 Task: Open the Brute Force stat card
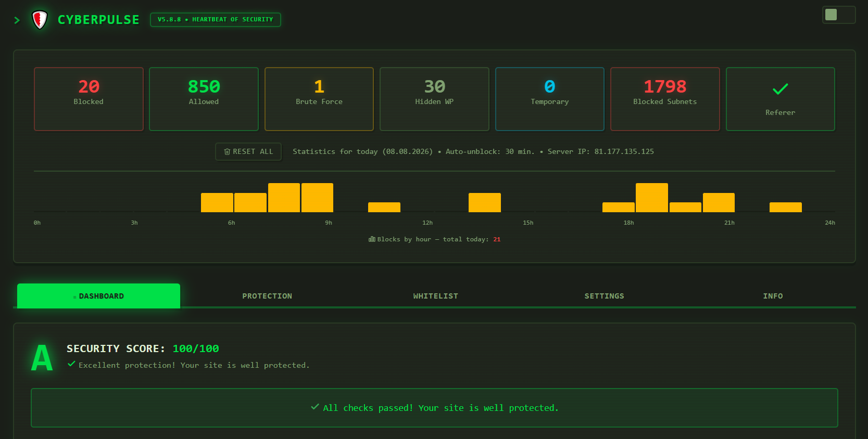[x=319, y=99]
